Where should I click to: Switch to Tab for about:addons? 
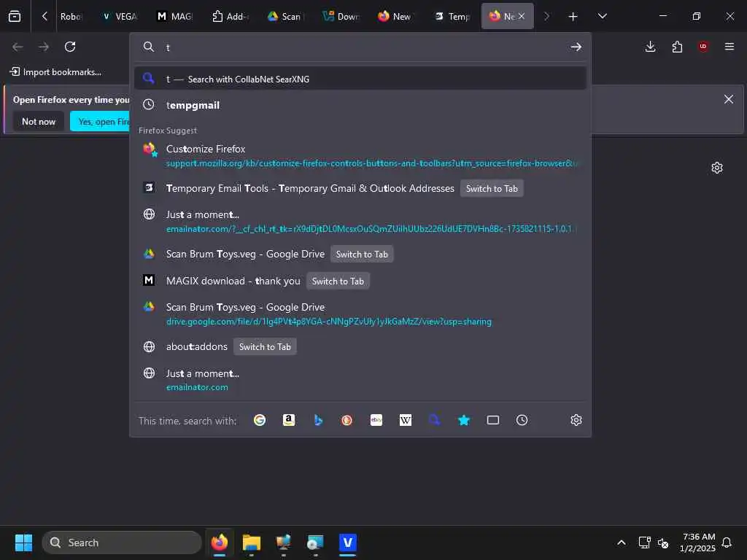coord(265,346)
